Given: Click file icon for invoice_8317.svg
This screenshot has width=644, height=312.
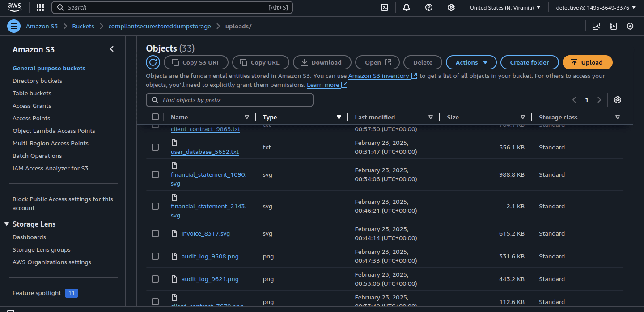Looking at the screenshot, I should pyautogui.click(x=174, y=233).
